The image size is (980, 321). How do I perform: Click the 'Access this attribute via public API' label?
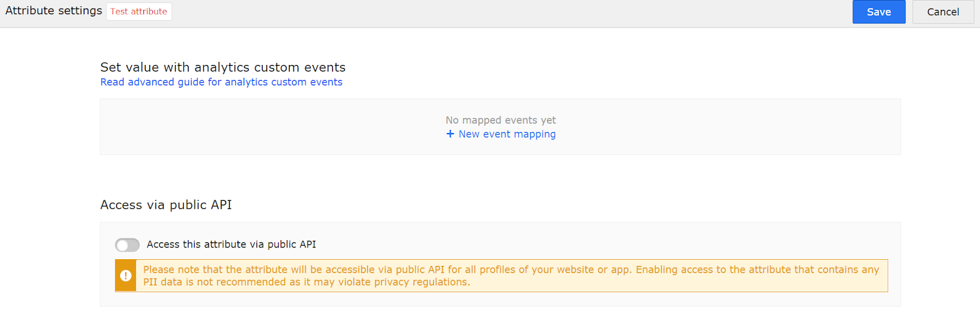coord(232,244)
